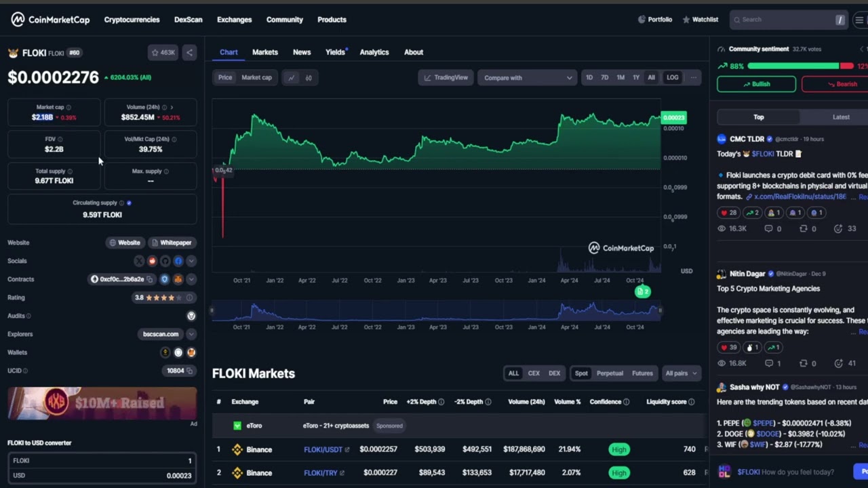
Task: Click the chart range navigator left handle
Action: click(x=212, y=310)
